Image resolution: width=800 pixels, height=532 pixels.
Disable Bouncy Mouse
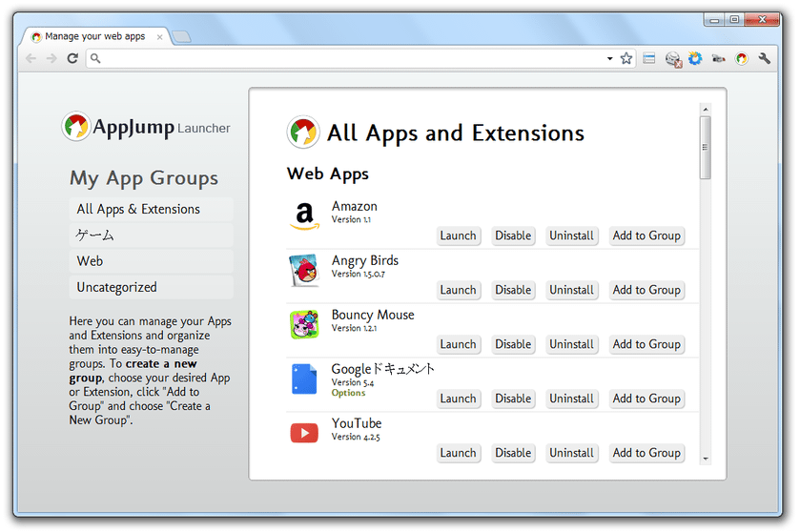[x=513, y=344]
